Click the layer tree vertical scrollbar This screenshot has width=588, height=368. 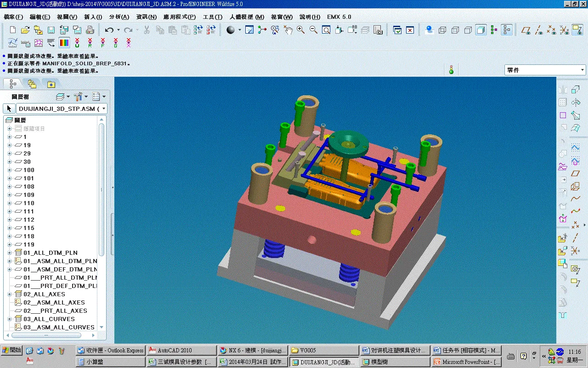coord(102,189)
